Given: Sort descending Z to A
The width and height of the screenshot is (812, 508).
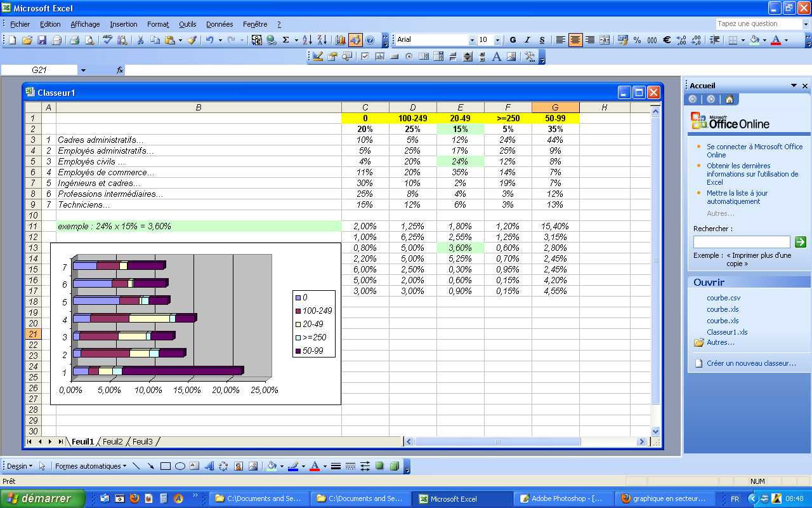Looking at the screenshot, I should click(322, 40).
